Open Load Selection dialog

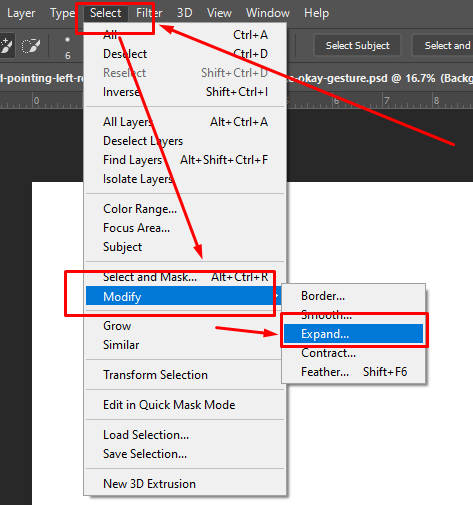tap(185, 435)
